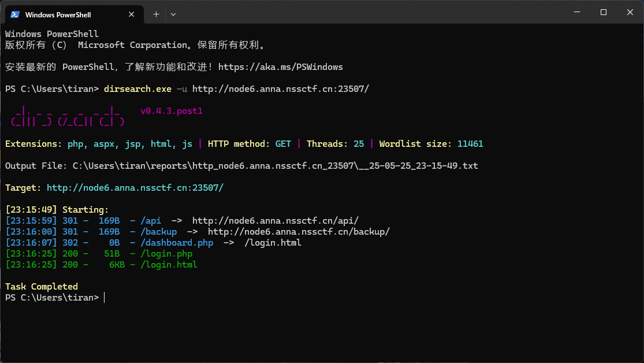This screenshot has height=363, width=644.
Task: Select the Windows PowerShell tab title
Action: [58, 15]
